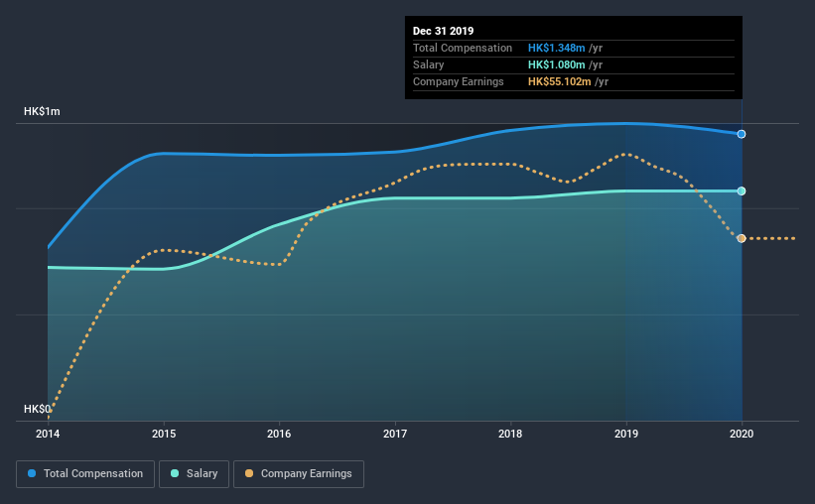This screenshot has height=504, width=815.
Task: Click the HK$55.102m company earnings value
Action: [x=559, y=81]
